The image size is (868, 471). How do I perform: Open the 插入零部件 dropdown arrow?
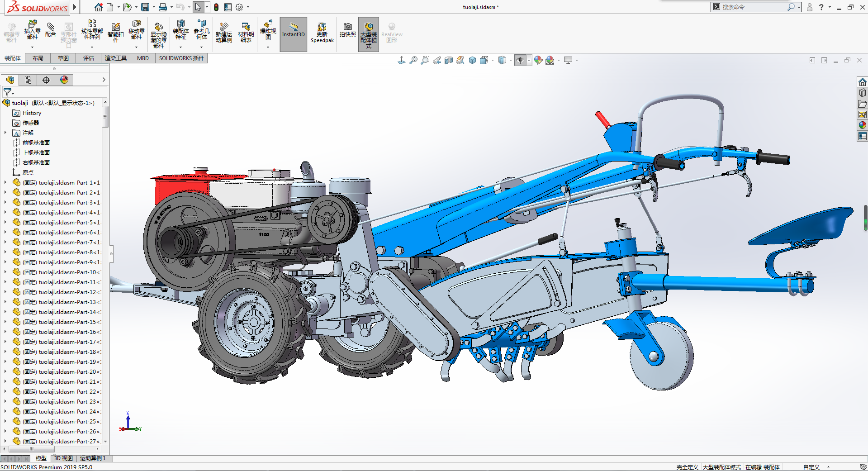(x=32, y=47)
